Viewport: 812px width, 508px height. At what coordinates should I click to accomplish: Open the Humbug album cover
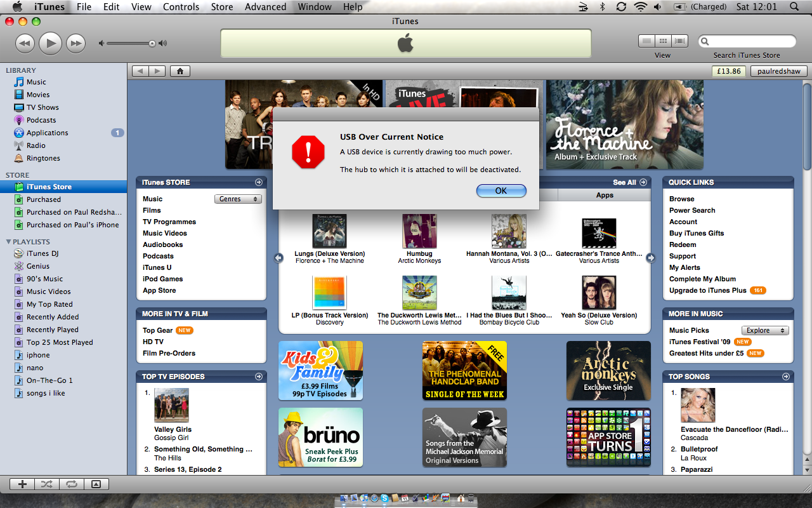coord(419,231)
